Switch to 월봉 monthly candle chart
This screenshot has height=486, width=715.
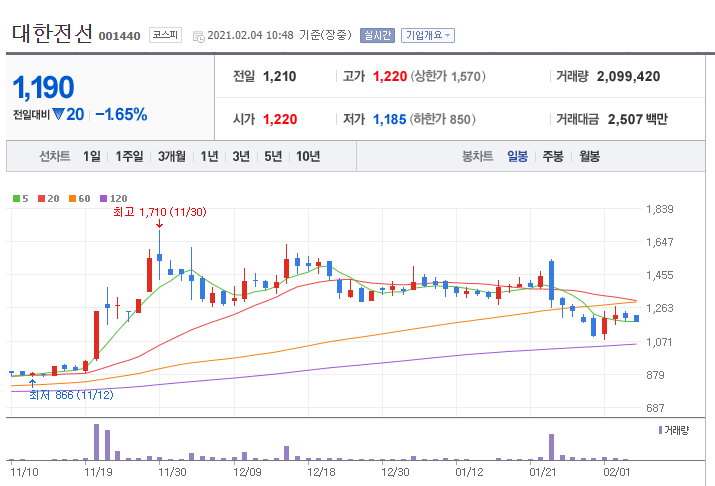tap(590, 156)
